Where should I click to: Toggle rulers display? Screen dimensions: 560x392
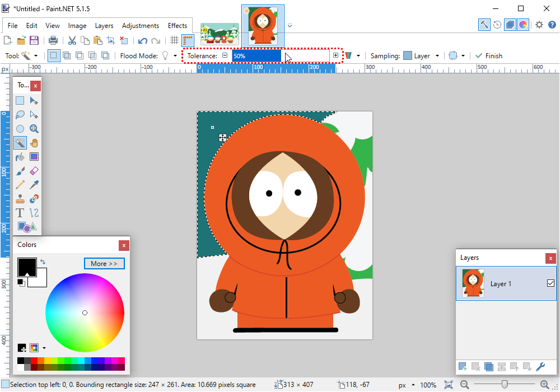pyautogui.click(x=188, y=40)
